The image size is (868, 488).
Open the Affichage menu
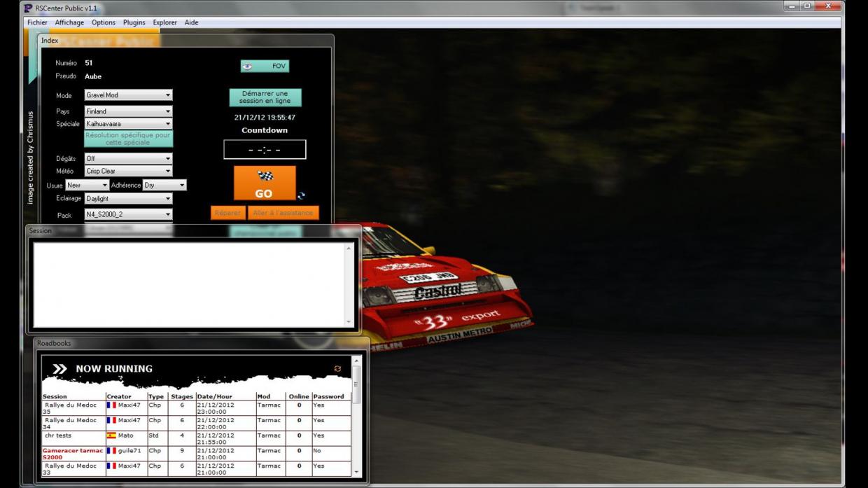point(69,22)
